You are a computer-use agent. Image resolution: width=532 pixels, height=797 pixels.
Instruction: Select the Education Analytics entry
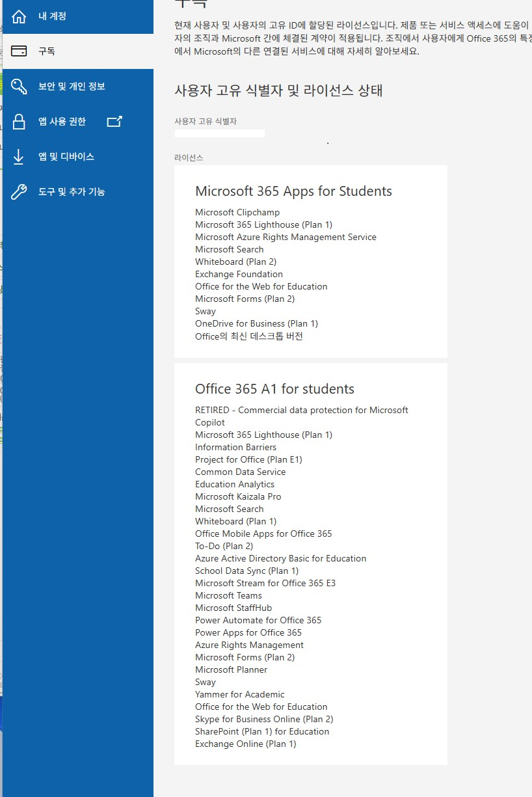(235, 484)
